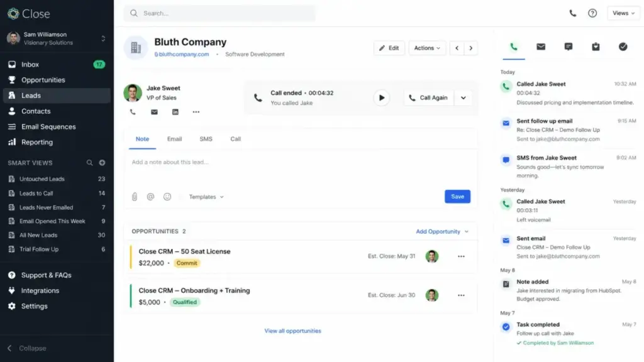Open Close CRM – 50 Seat License opportunity
Screen dimensions: 644x362
point(184,251)
